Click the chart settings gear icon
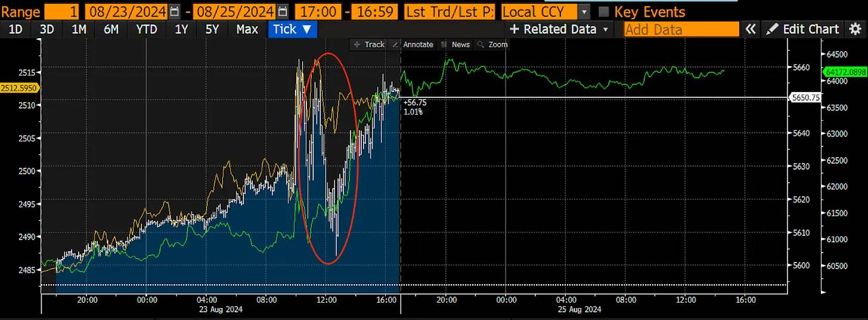Image resolution: width=868 pixels, height=320 pixels. (854, 29)
